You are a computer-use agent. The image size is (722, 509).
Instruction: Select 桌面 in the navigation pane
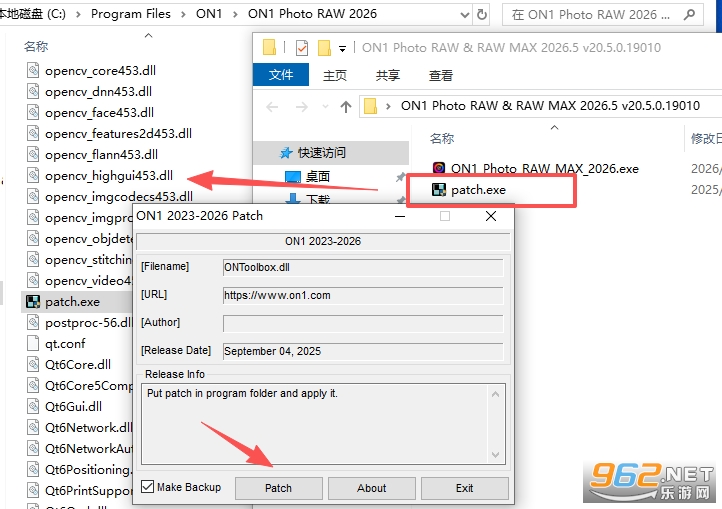318,176
